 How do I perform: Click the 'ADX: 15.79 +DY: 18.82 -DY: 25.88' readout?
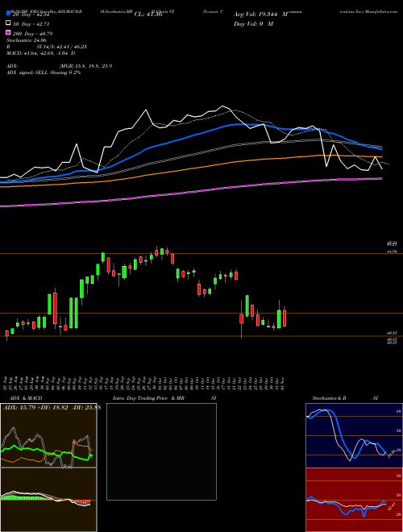(52, 407)
